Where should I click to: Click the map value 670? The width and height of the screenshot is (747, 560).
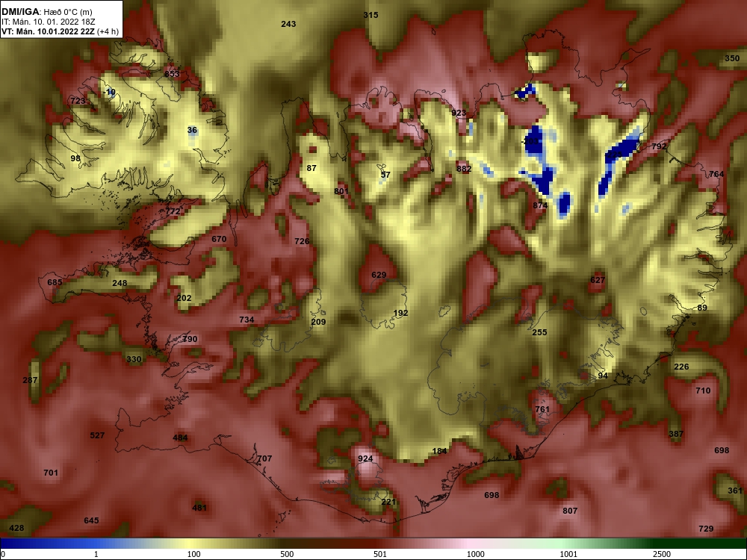click(219, 239)
